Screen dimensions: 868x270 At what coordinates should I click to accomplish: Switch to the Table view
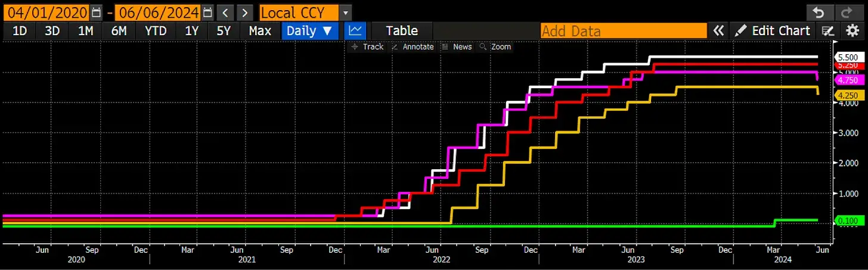pyautogui.click(x=402, y=30)
